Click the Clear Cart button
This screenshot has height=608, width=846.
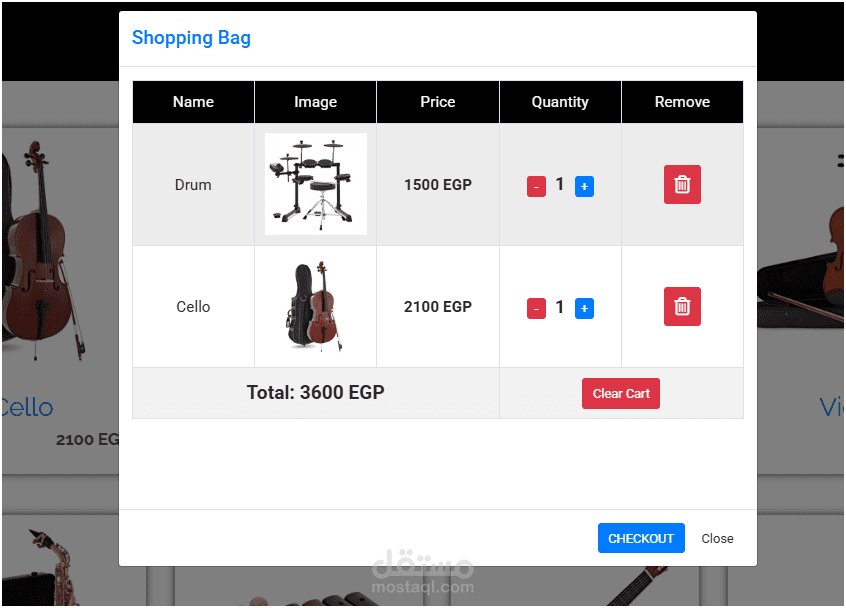click(621, 394)
